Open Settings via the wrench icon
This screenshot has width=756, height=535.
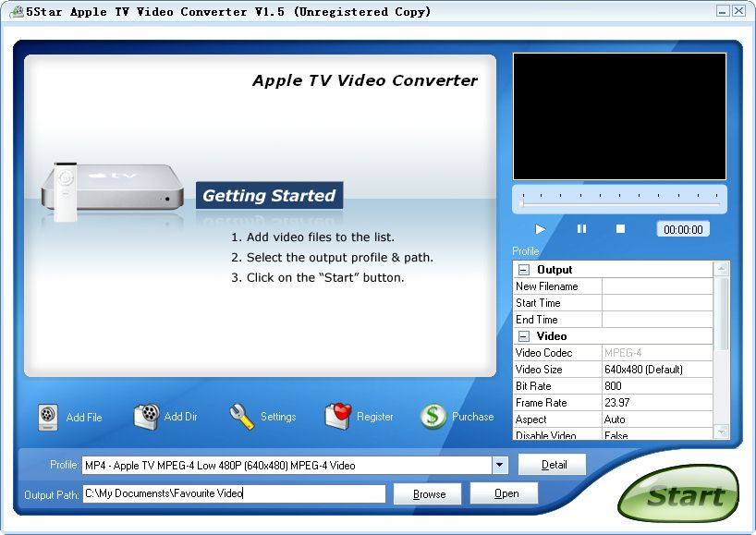tap(241, 417)
